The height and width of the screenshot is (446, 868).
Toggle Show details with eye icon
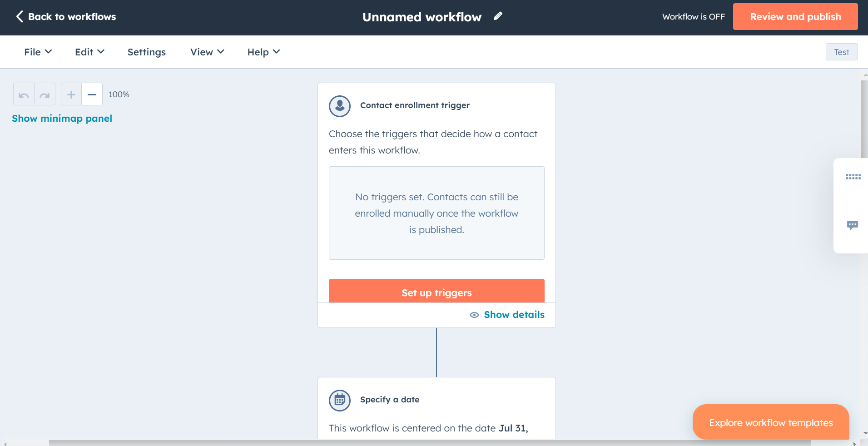(507, 315)
